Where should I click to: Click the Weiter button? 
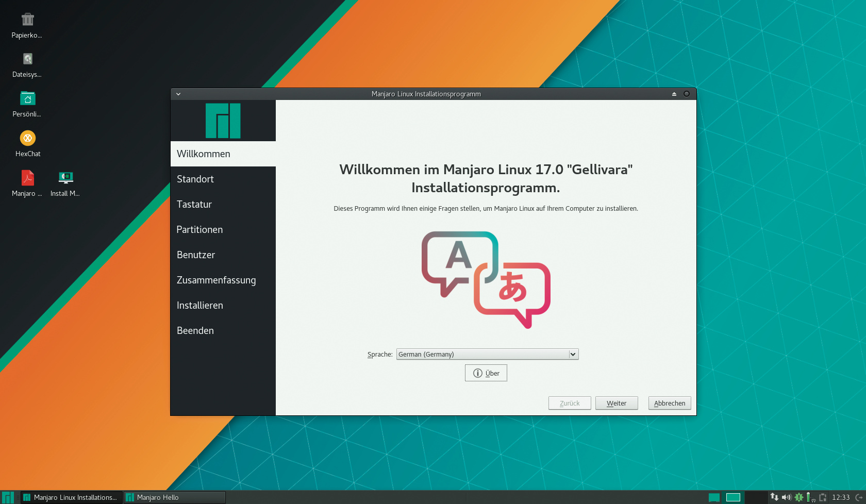pos(617,403)
